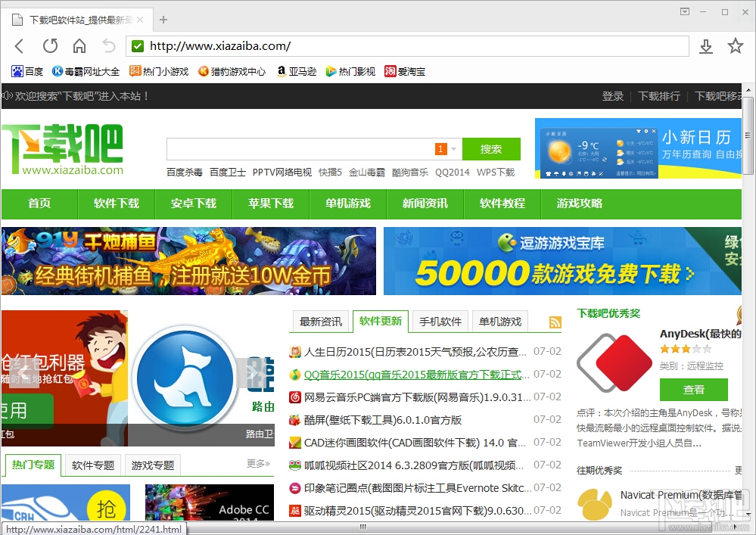Click the 小新日历 weather banner
Image resolution: width=756 pixels, height=535 pixels.
click(639, 148)
